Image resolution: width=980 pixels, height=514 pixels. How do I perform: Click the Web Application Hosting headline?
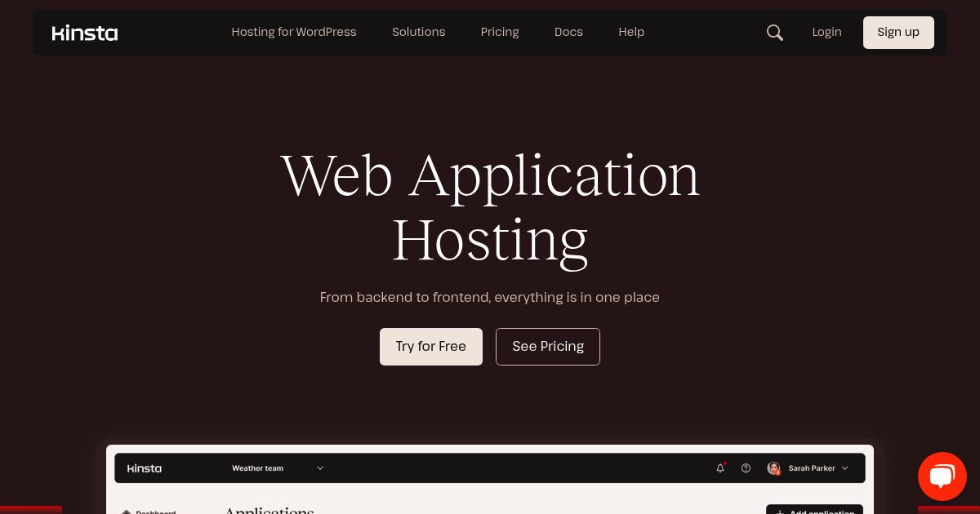[490, 208]
